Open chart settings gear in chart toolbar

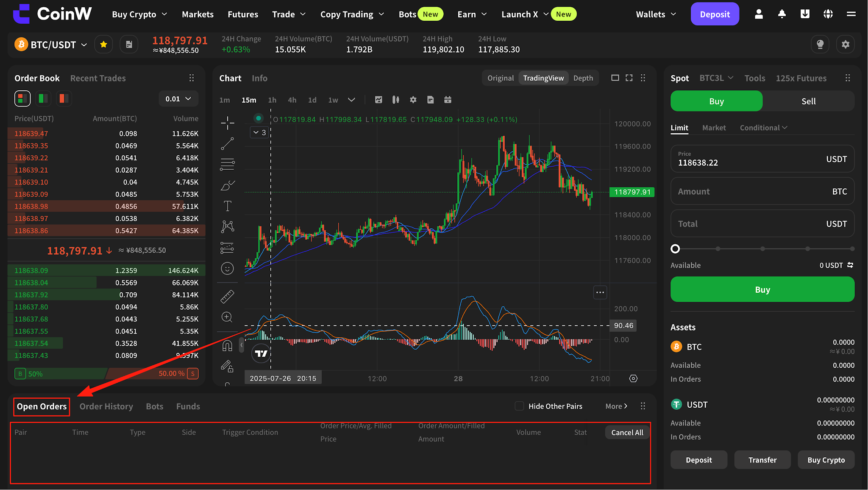[413, 100]
